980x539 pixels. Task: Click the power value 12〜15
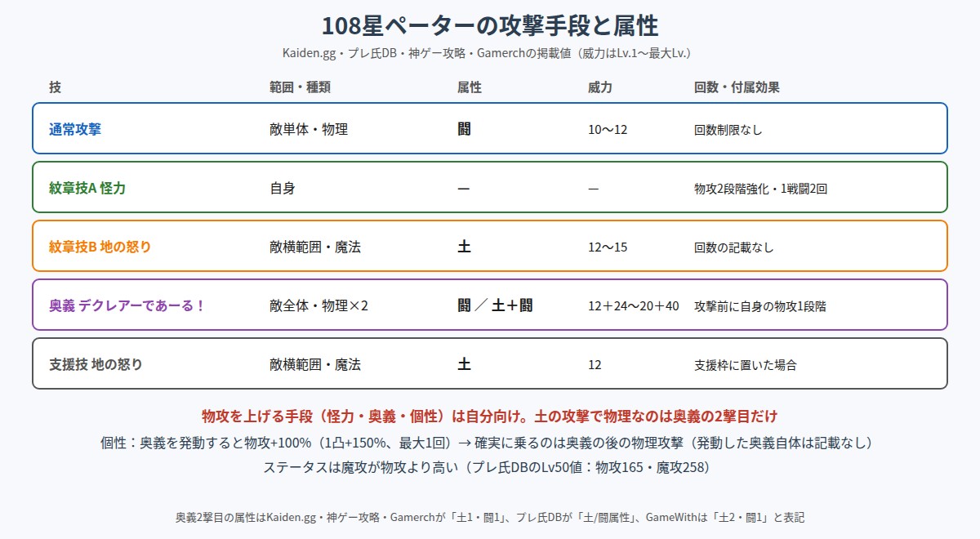point(608,247)
